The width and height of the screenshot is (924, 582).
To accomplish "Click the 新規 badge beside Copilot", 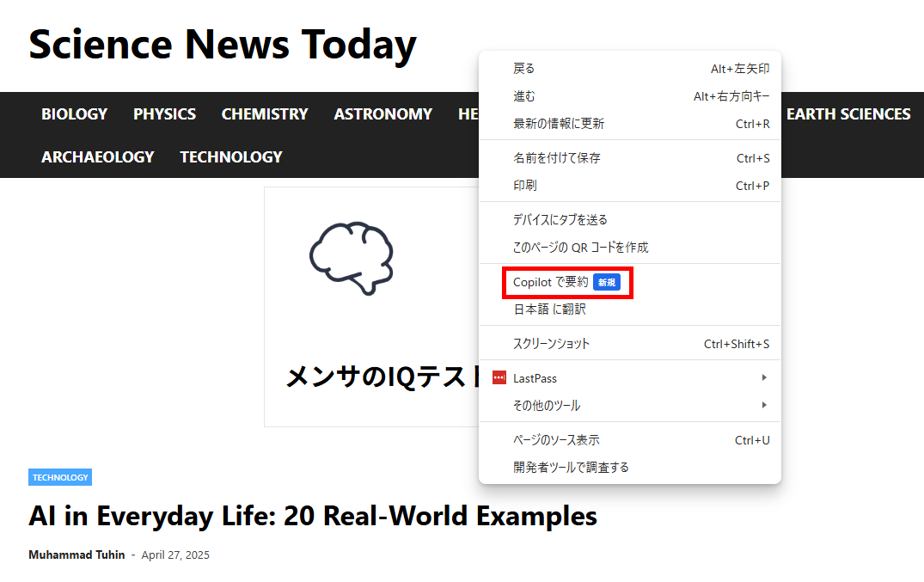I will [607, 283].
